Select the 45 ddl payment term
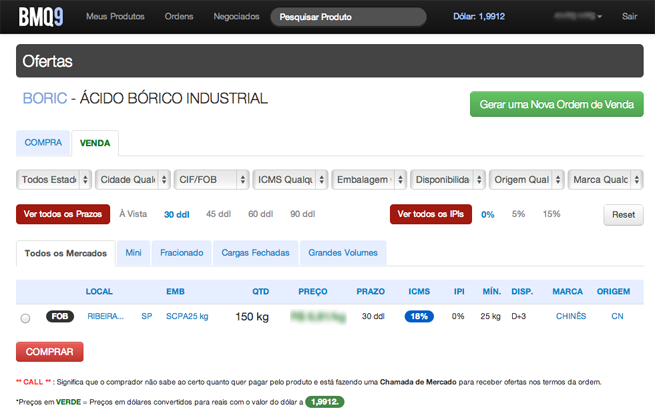This screenshot has height=410, width=655. coord(218,214)
